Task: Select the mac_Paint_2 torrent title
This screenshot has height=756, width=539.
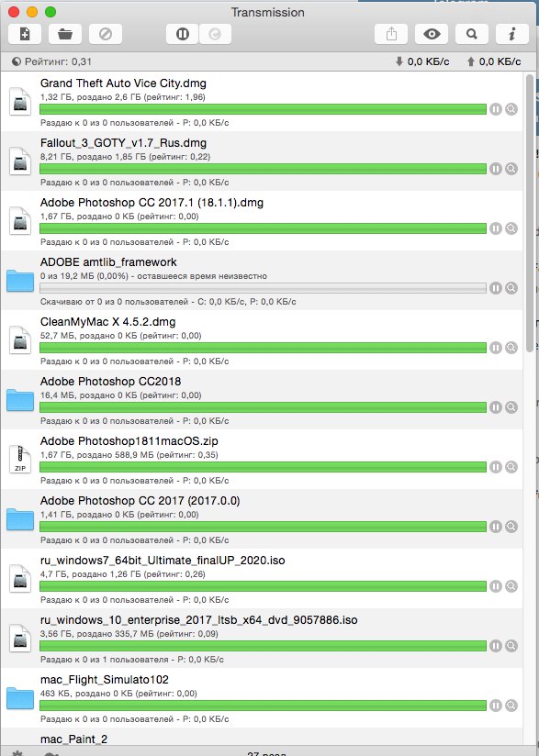Action: click(73, 739)
